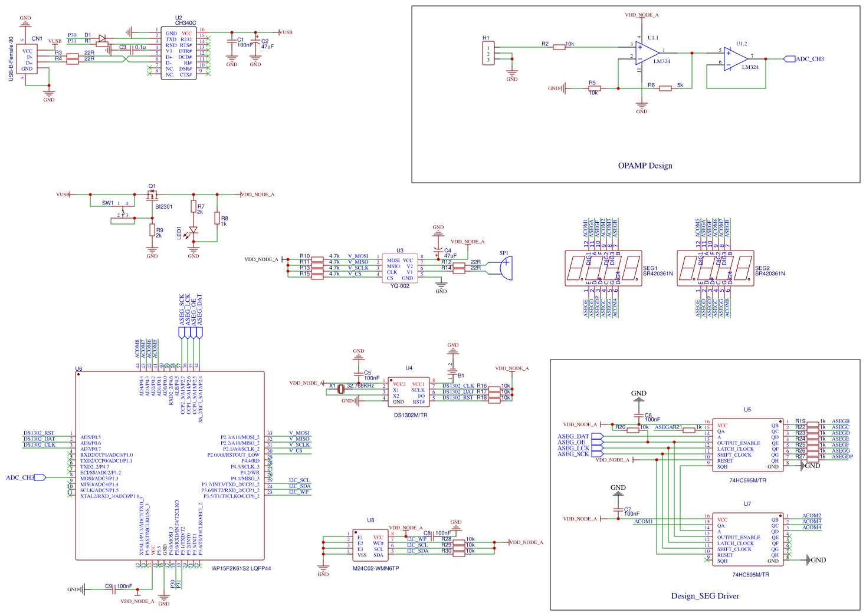Select the SP1 buzzer symbol
866x616 pixels.
tap(506, 269)
